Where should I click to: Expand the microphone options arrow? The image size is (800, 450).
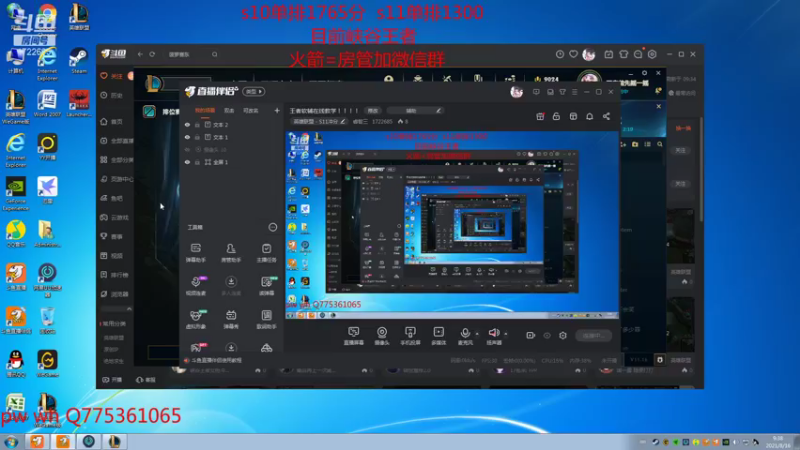coord(477,334)
